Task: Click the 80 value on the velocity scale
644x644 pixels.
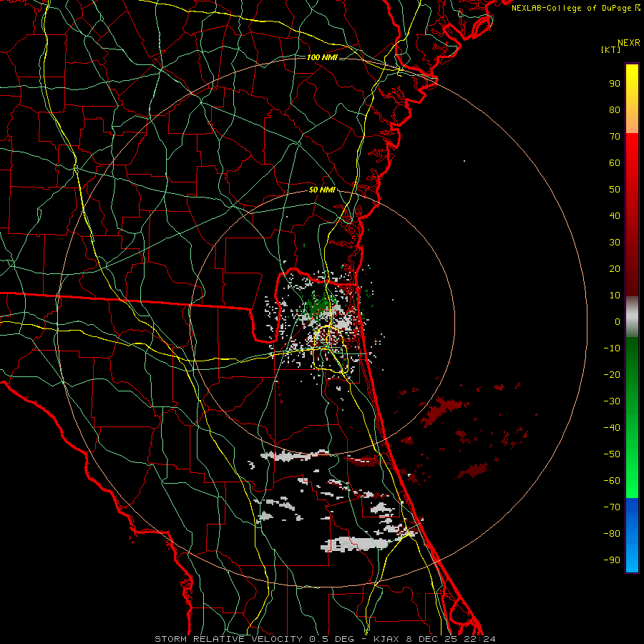Action: click(x=615, y=110)
